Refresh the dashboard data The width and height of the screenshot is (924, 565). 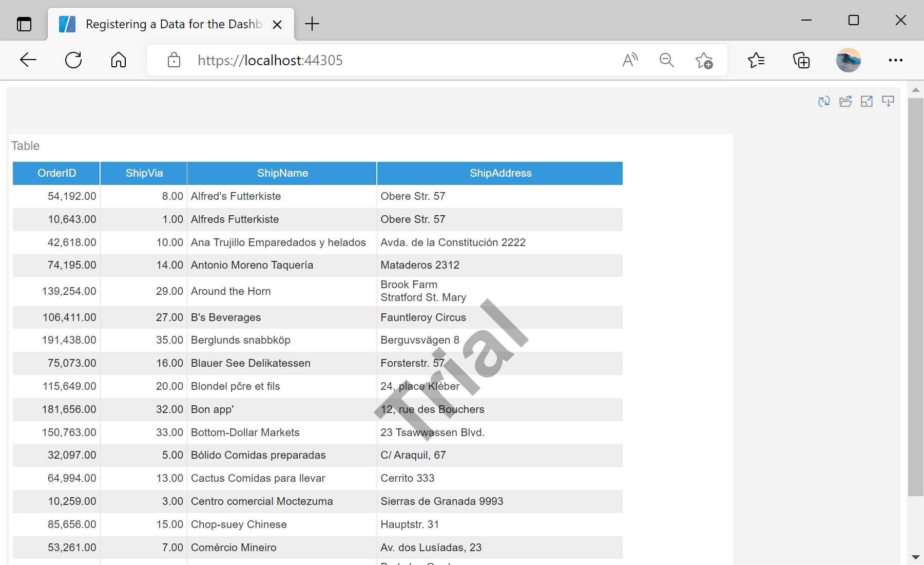(824, 101)
